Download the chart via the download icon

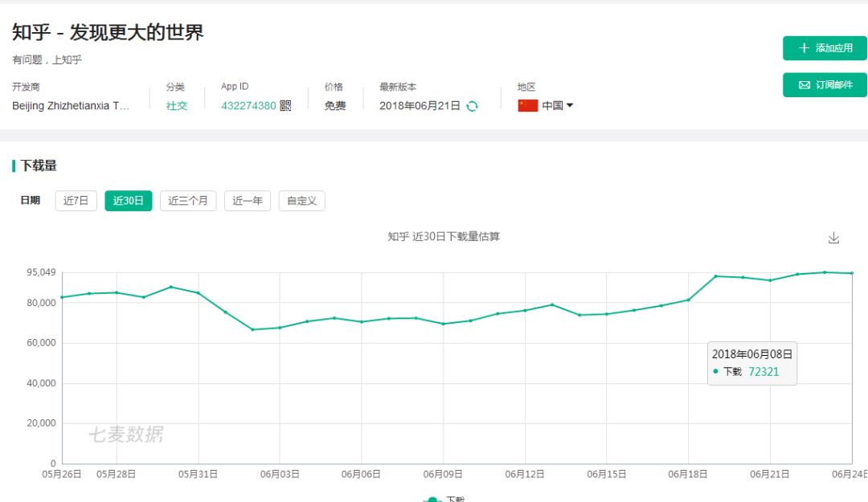833,238
